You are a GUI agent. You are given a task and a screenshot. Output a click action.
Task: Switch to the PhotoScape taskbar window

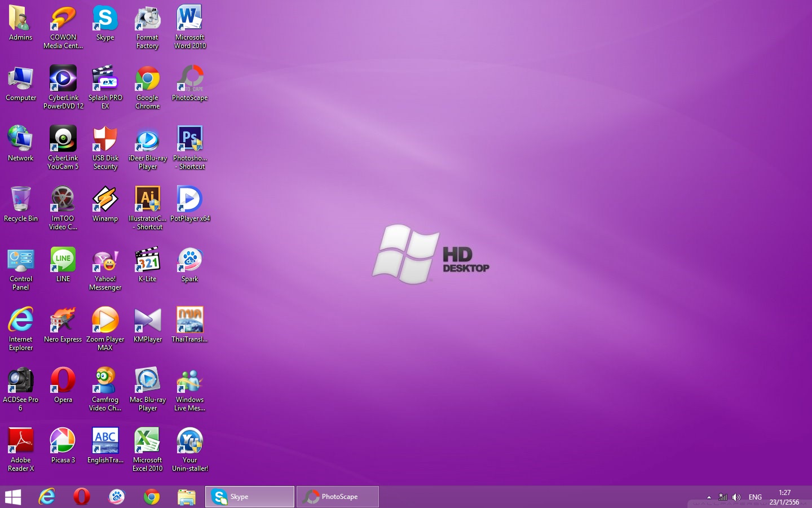[338, 497]
